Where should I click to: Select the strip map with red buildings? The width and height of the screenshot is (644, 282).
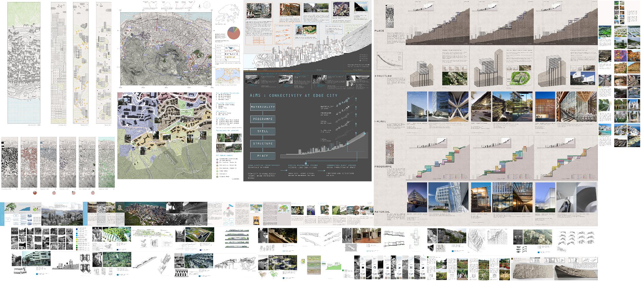(29, 162)
